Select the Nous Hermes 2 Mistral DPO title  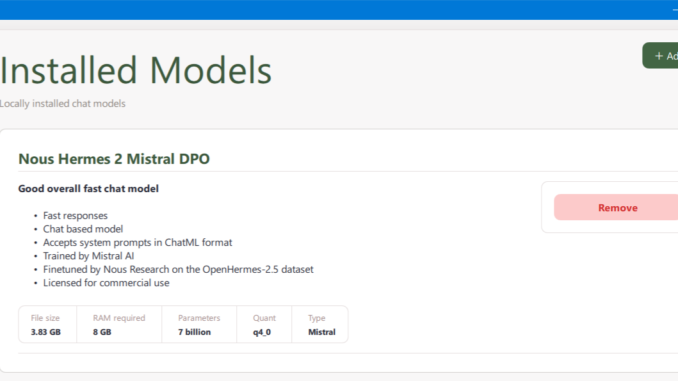pyautogui.click(x=114, y=159)
